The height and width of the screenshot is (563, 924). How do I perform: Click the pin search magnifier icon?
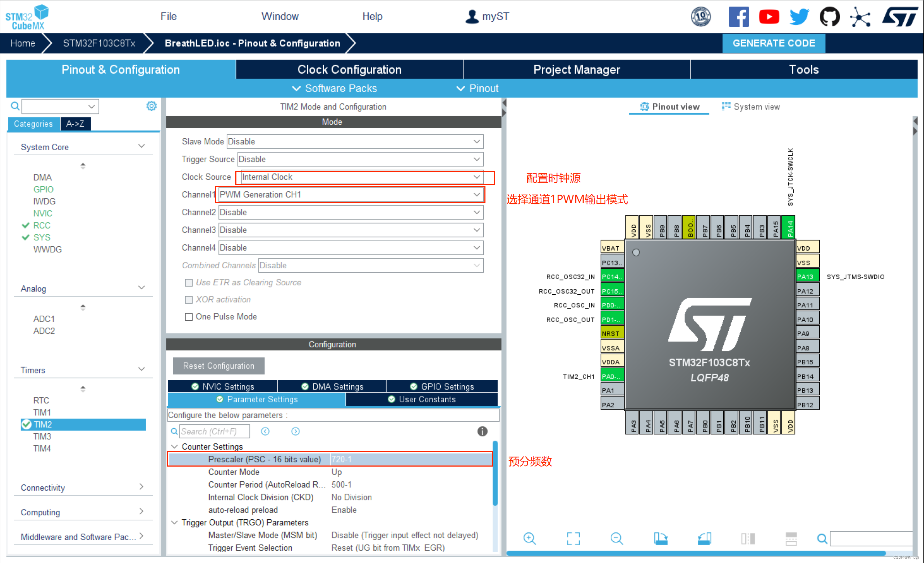pos(822,539)
